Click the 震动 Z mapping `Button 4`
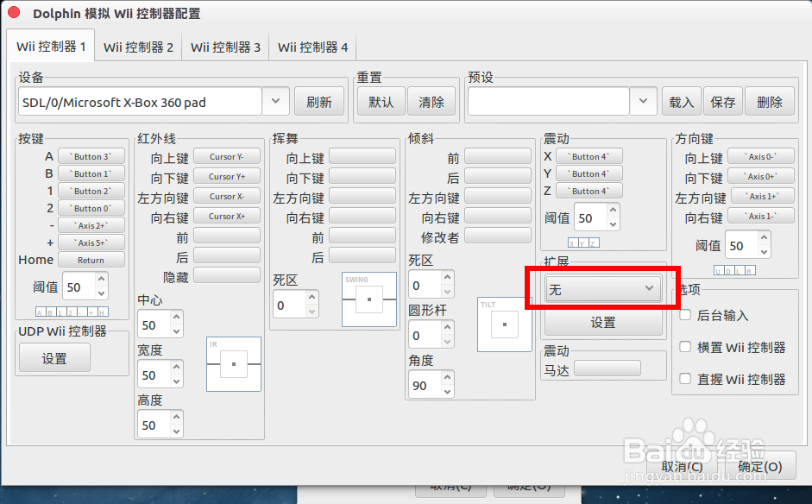Image resolution: width=812 pixels, height=504 pixels. point(589,191)
